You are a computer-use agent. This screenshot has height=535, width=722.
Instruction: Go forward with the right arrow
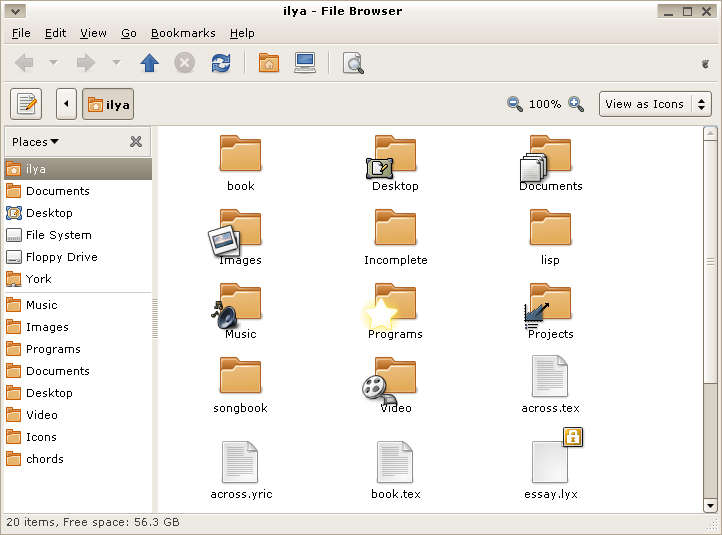click(x=86, y=63)
